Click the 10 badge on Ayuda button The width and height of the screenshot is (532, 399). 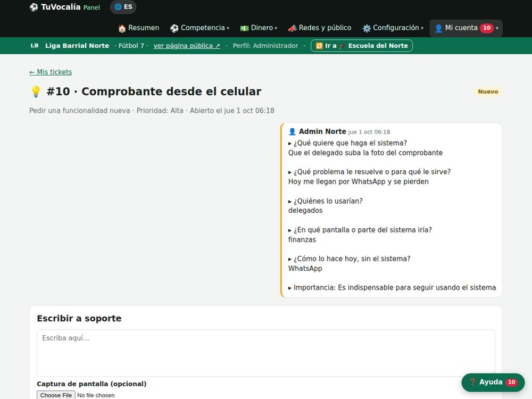tap(511, 382)
